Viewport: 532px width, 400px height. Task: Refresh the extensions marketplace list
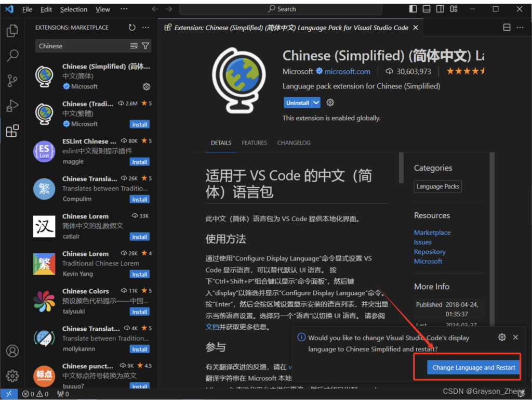[132, 28]
